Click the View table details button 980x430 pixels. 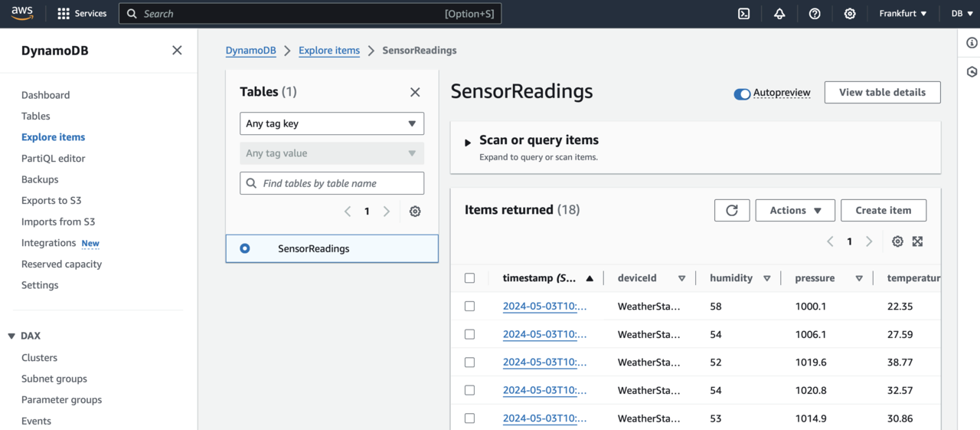pos(882,92)
